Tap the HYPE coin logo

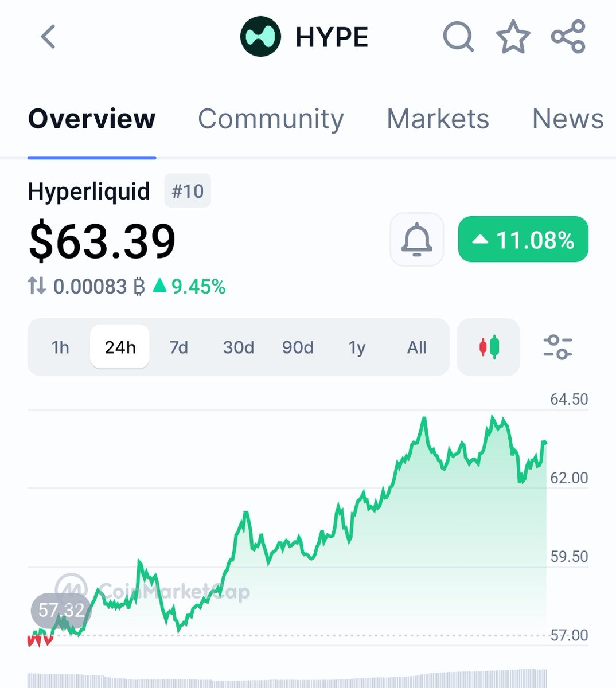260,37
